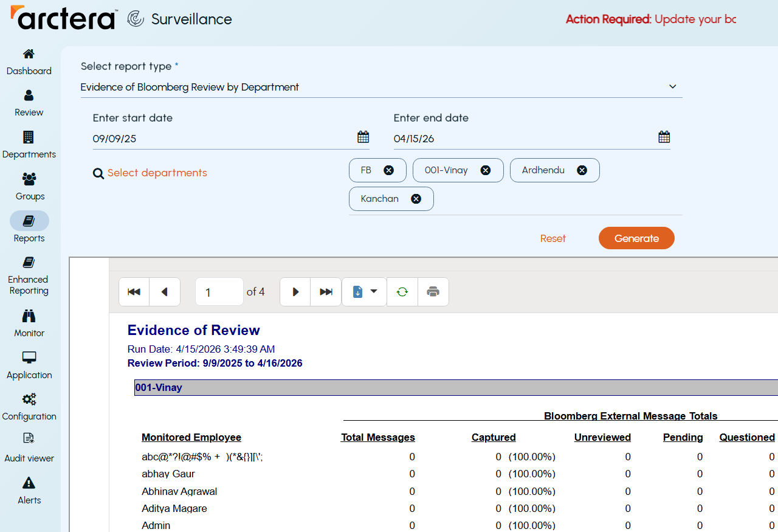Click the end date input field
Viewport: 778px width, 532px height.
(x=525, y=139)
